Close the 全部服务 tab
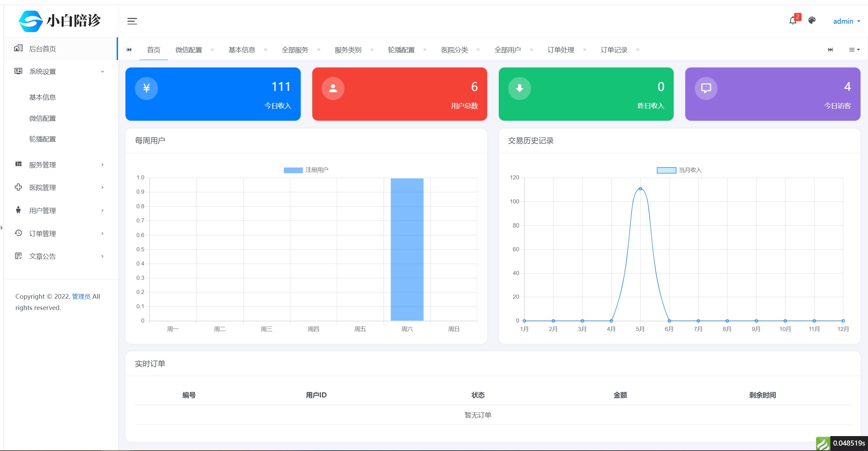 point(319,50)
